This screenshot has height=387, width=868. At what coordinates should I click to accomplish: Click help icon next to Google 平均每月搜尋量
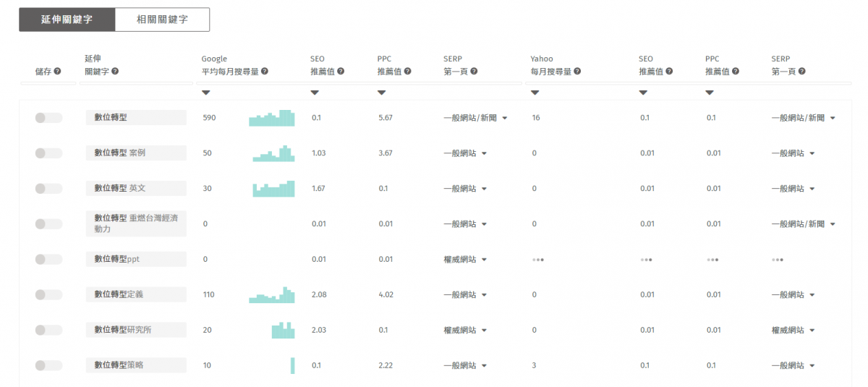click(x=265, y=72)
